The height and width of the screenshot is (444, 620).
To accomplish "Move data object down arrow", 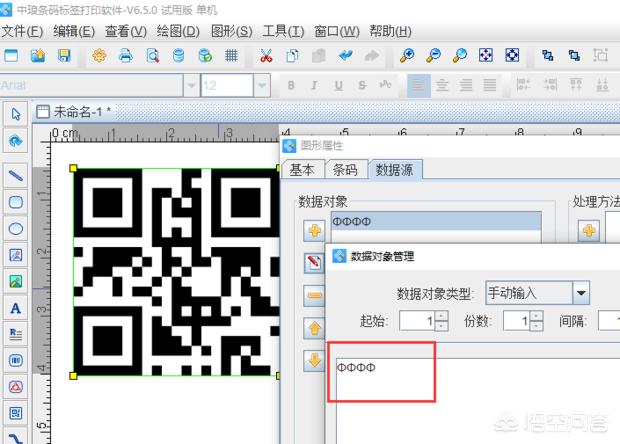I will pos(314,361).
